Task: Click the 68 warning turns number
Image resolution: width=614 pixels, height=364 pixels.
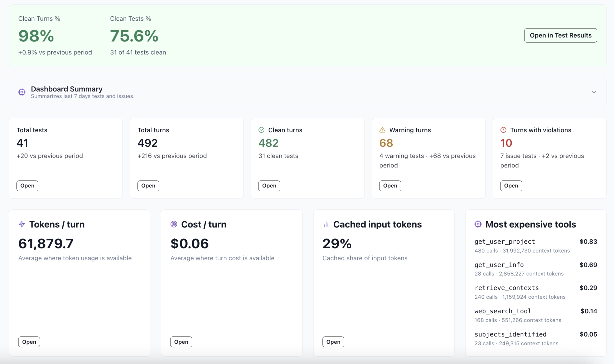Action: (x=386, y=143)
